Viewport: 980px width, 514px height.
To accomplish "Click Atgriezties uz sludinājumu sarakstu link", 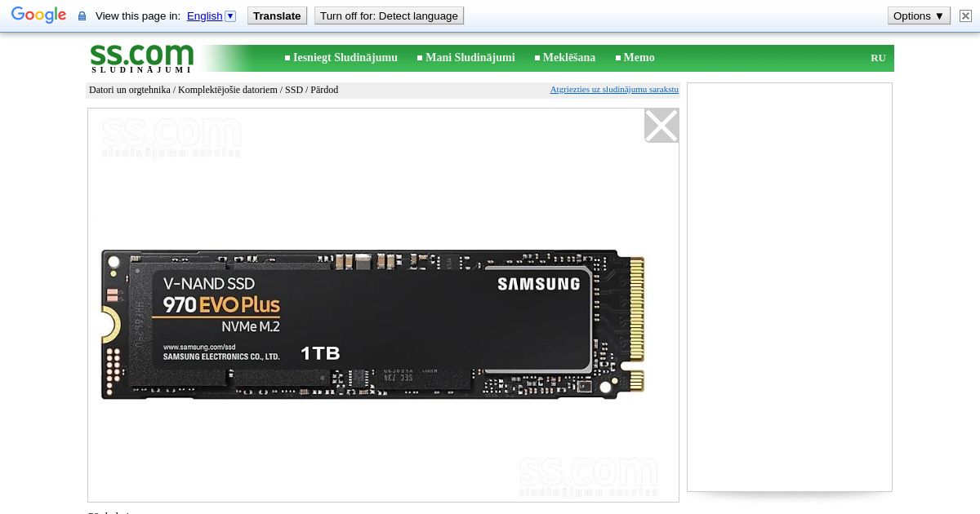I will tap(614, 90).
